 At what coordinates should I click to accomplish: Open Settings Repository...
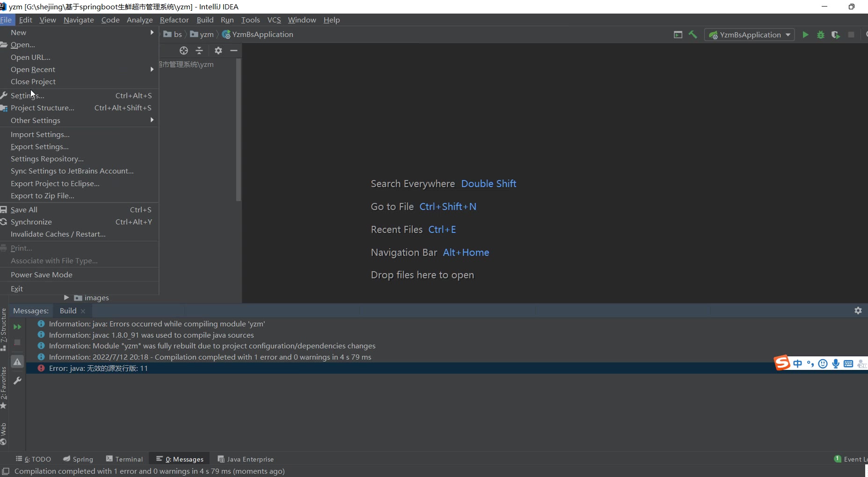click(80, 159)
